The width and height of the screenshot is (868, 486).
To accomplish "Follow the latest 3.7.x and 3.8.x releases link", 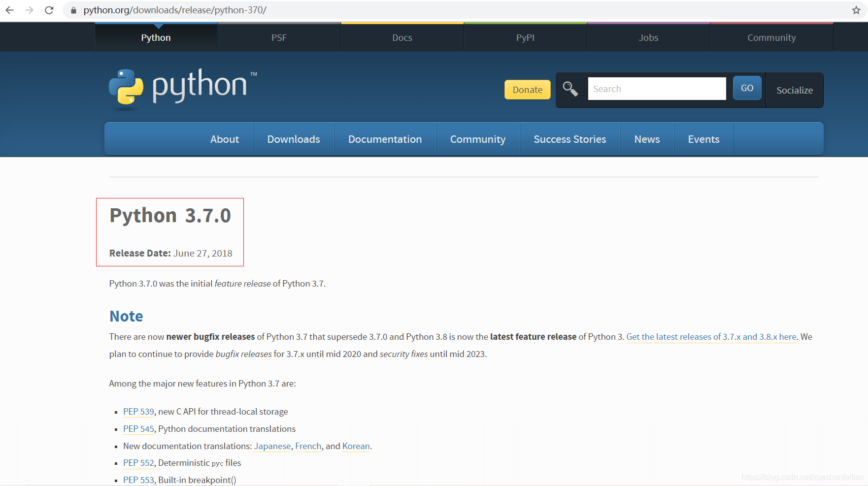I will [711, 337].
